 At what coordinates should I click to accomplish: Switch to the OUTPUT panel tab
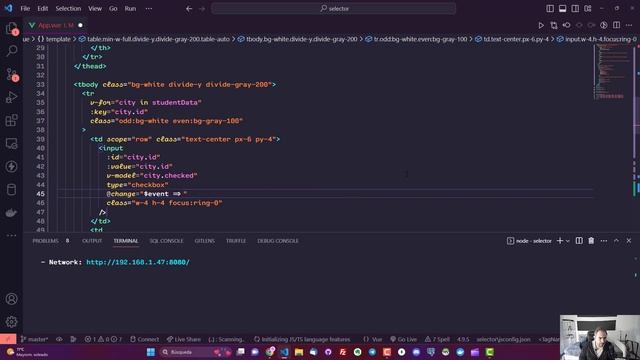(x=92, y=241)
